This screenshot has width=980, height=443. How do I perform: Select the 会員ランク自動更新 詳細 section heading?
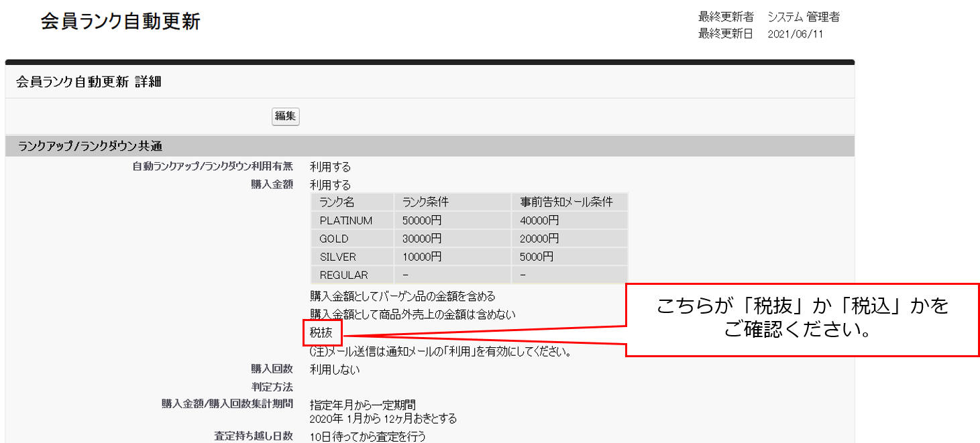point(89,82)
